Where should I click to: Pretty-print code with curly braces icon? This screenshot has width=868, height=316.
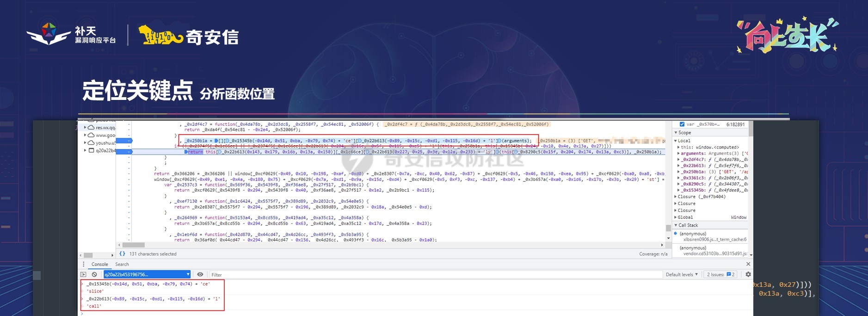(x=122, y=254)
